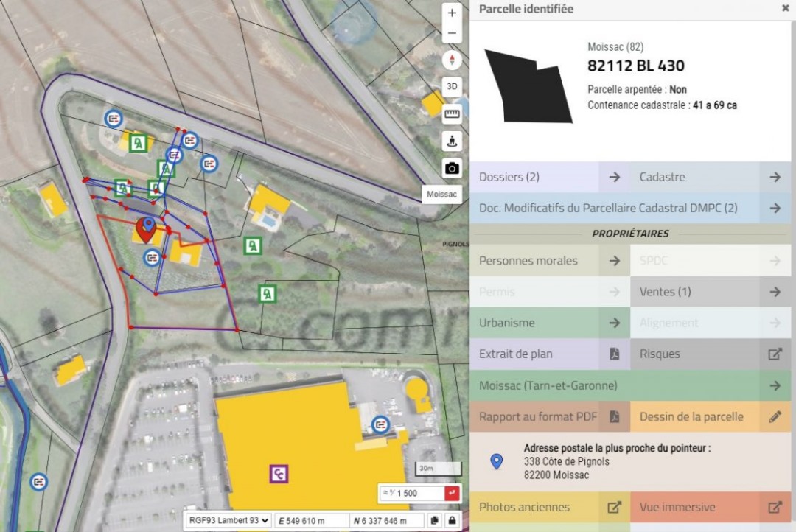Download Rapport au format PDF
796x532 pixels.
[x=549, y=416]
